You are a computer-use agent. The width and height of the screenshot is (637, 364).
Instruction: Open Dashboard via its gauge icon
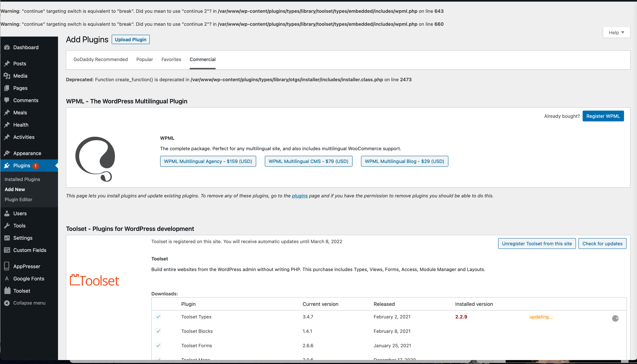7,47
